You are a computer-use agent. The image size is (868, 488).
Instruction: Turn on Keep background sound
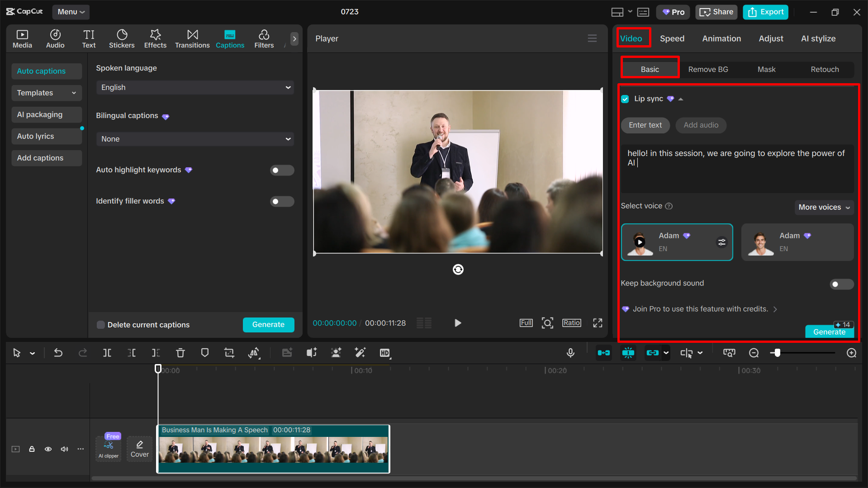pyautogui.click(x=841, y=284)
